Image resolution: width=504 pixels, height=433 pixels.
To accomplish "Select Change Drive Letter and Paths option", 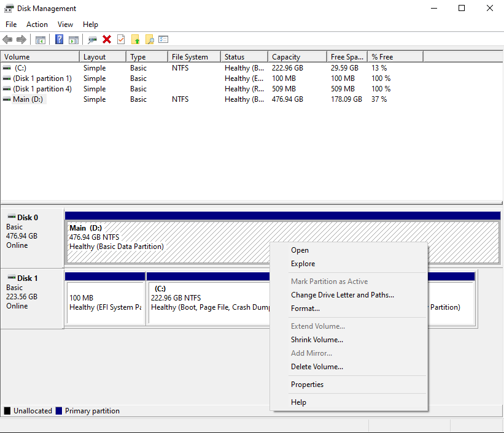I will (x=342, y=295).
